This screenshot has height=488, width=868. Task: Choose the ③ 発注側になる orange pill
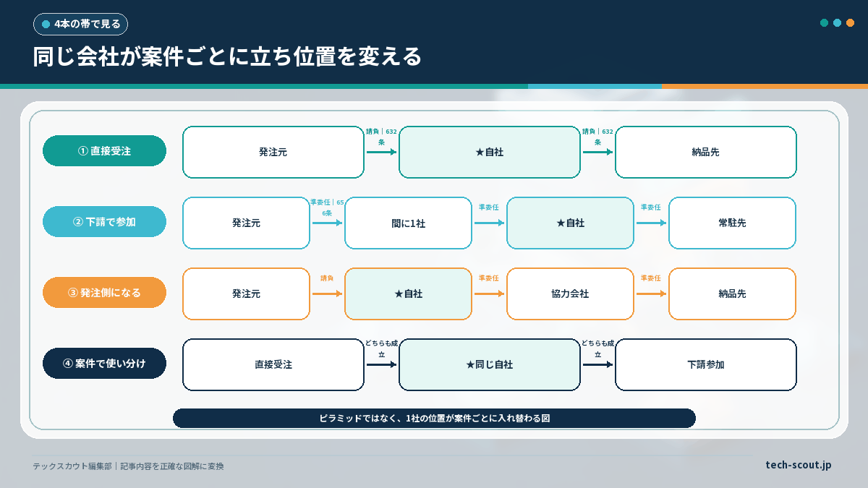point(105,293)
